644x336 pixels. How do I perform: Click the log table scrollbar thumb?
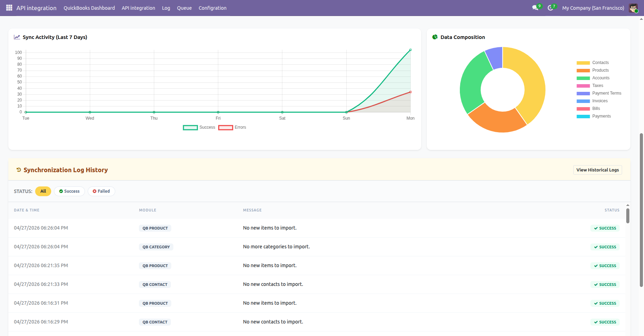click(628, 216)
